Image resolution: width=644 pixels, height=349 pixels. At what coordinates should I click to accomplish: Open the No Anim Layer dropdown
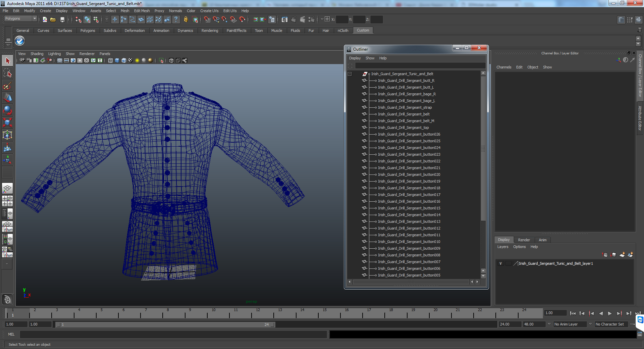pyautogui.click(x=570, y=324)
